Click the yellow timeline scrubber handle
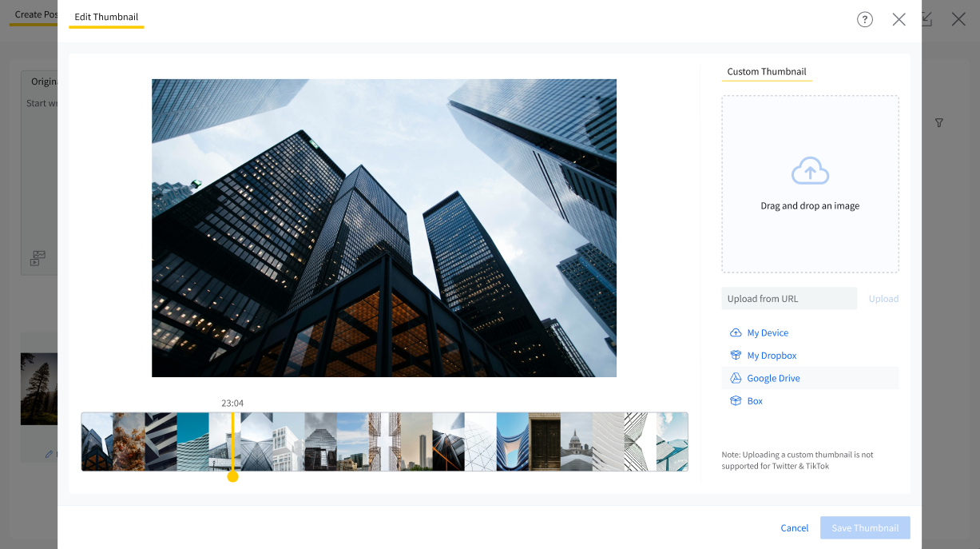This screenshot has height=549, width=980. 232,477
